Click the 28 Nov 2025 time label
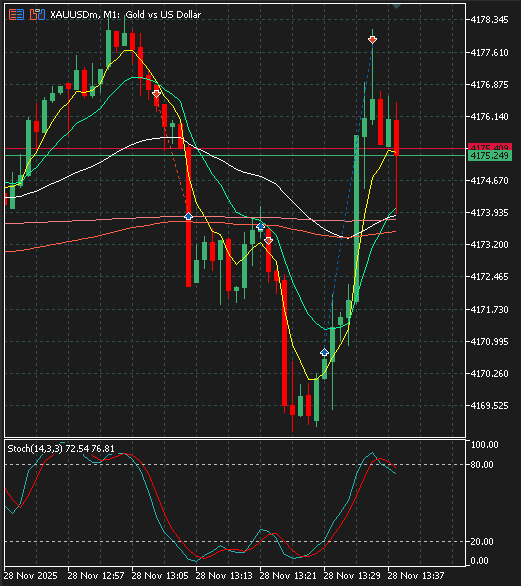 (31, 576)
